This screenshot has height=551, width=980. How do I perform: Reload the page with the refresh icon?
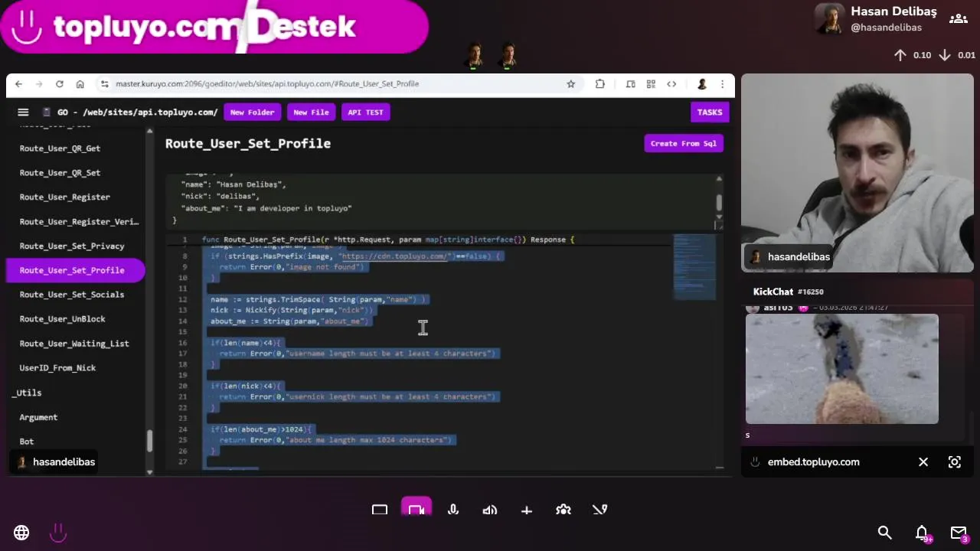tap(60, 84)
